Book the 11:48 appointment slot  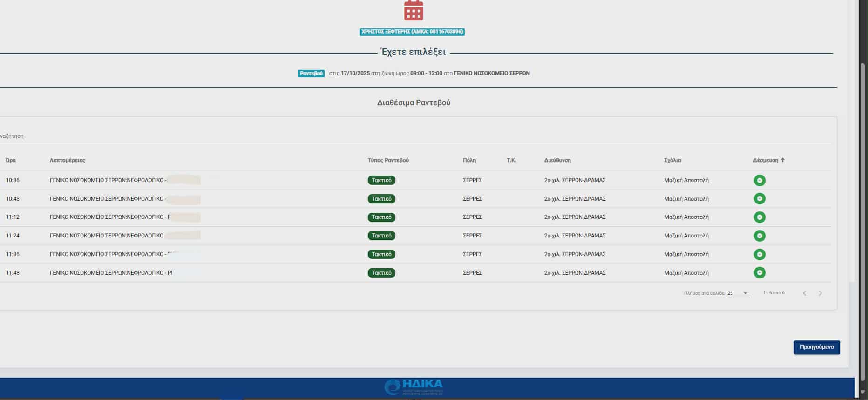(x=759, y=272)
